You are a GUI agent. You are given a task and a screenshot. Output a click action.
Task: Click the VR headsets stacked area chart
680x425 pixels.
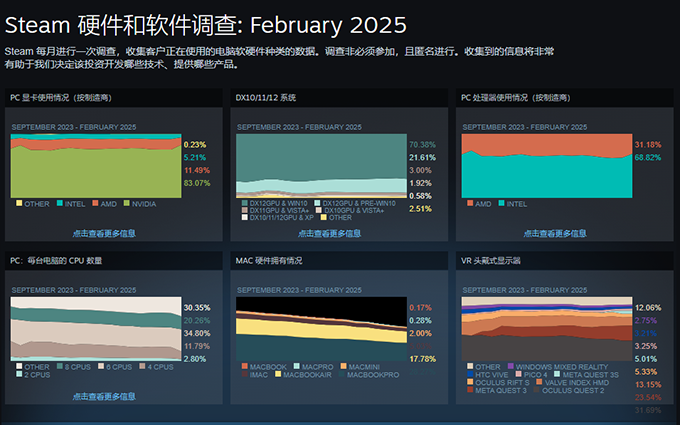(x=547, y=329)
